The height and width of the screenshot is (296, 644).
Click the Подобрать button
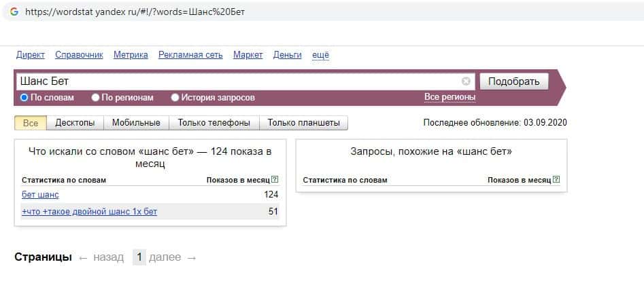pos(514,81)
